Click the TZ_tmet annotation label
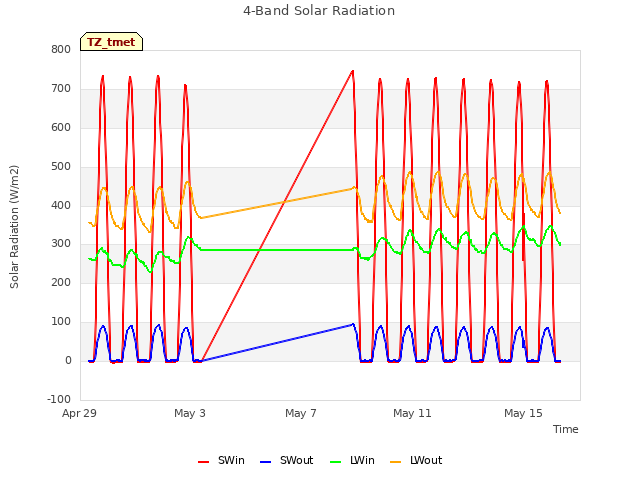 tap(111, 42)
